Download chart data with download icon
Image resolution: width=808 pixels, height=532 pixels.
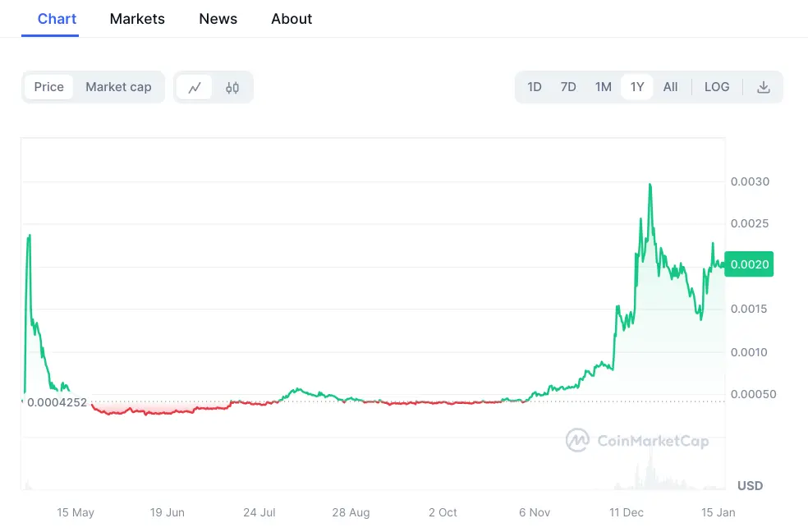pyautogui.click(x=763, y=87)
